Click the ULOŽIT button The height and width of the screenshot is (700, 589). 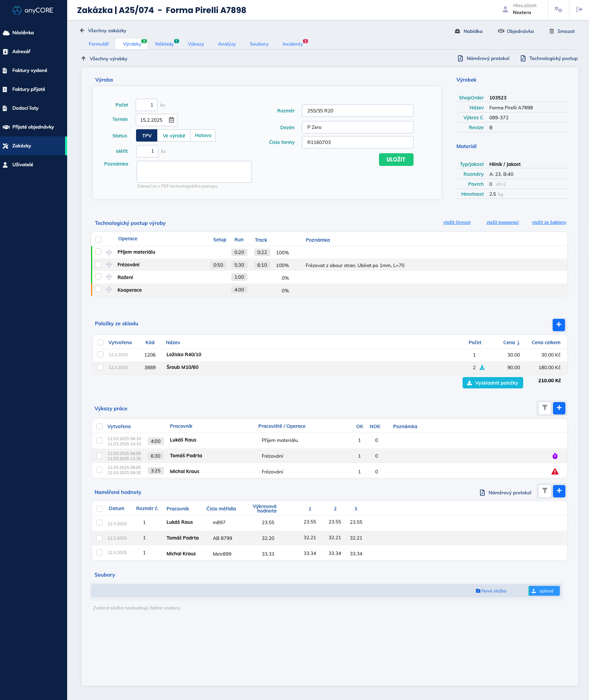click(x=396, y=159)
